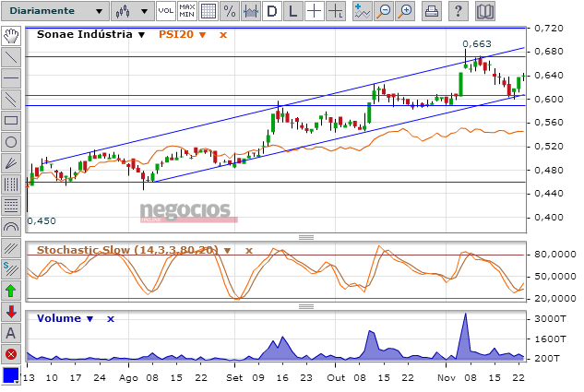584x392 pixels.
Task: Click the 0,450 low price label
Action: click(42, 220)
